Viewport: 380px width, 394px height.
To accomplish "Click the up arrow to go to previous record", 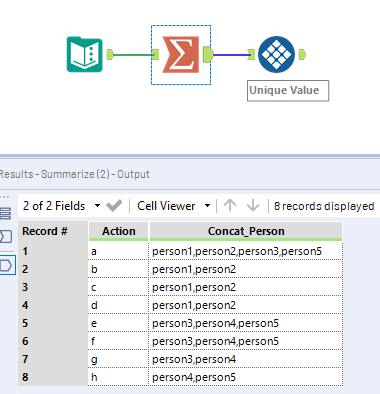I will pyautogui.click(x=230, y=205).
